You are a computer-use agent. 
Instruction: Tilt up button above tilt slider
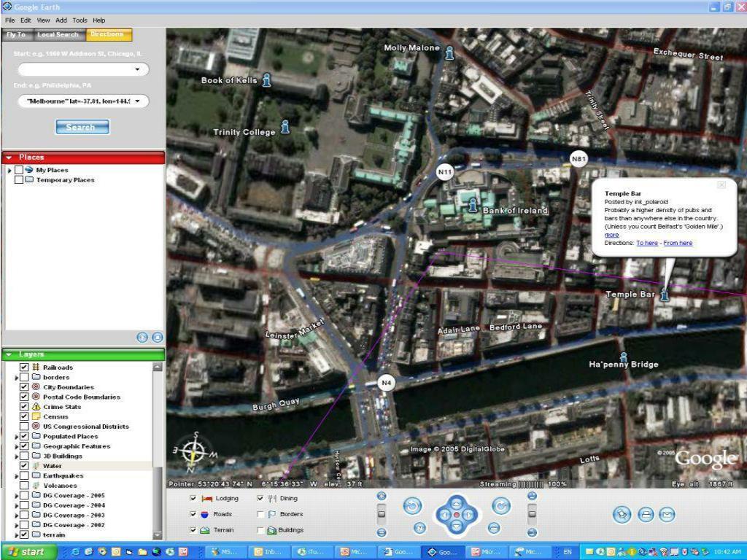[532, 496]
